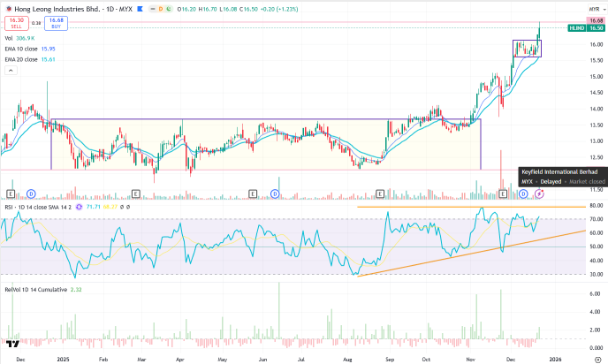Select the EMA 10 close legend entry

[30, 49]
